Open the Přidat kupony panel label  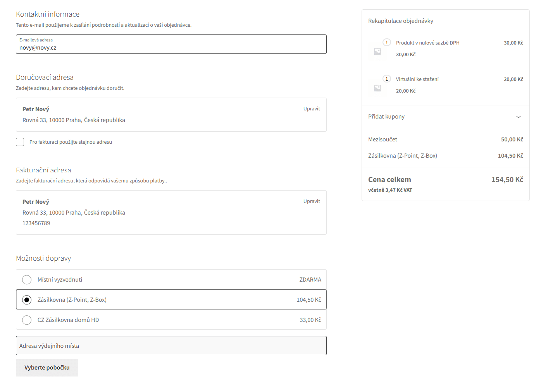[x=386, y=117]
